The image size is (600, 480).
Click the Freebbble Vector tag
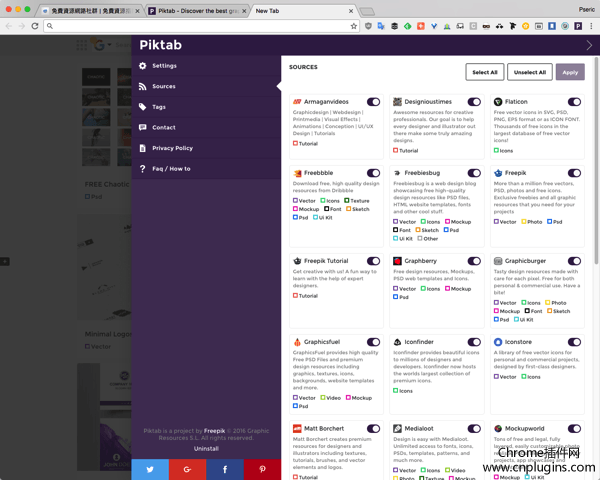point(304,201)
